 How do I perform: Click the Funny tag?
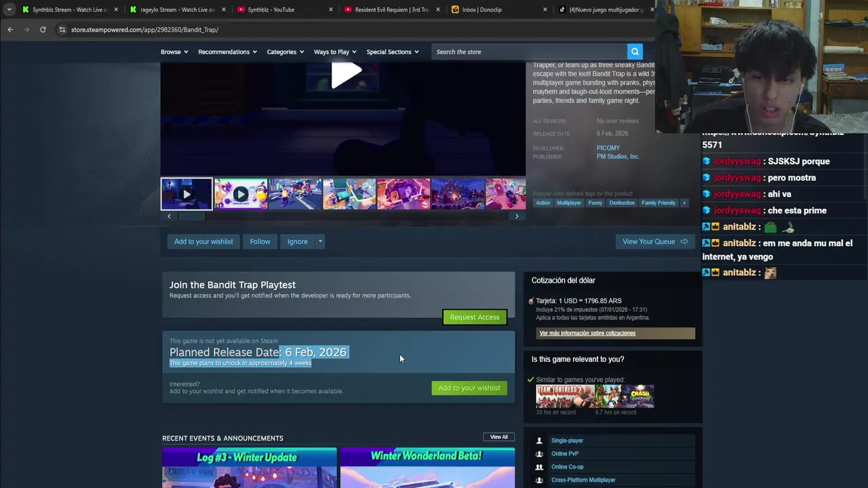[x=595, y=203]
